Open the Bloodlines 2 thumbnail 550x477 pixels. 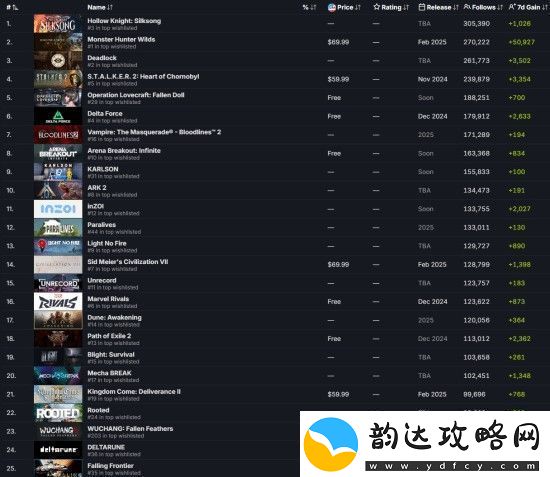(58, 135)
